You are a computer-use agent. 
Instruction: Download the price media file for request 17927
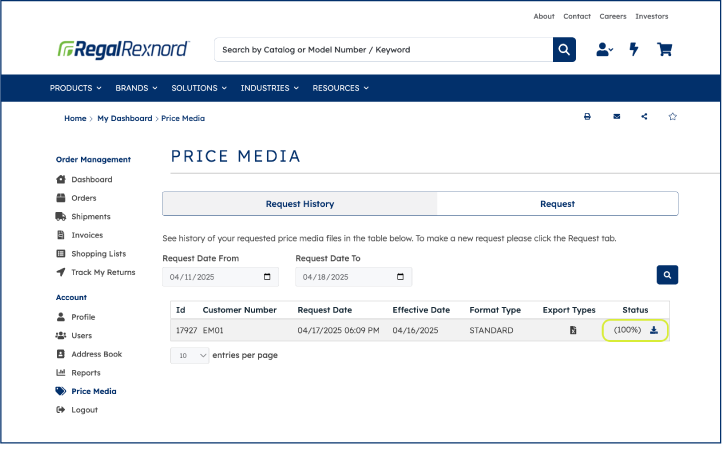(x=654, y=330)
